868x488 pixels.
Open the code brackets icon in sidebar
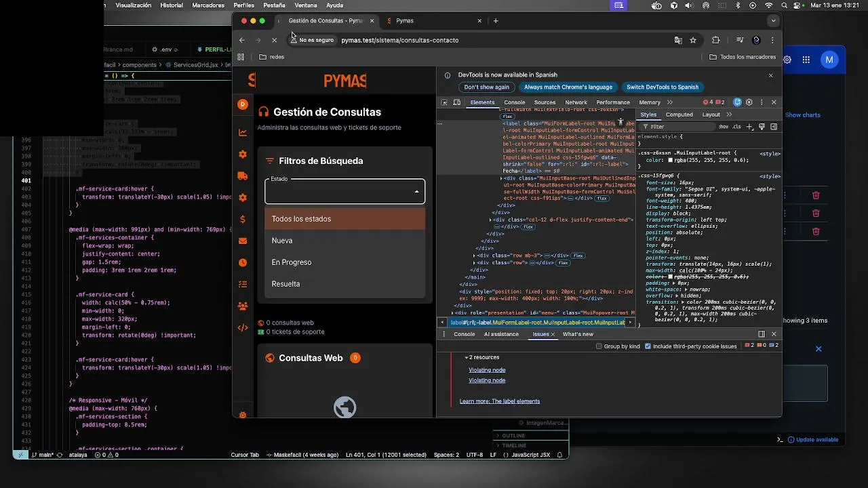pos(243,327)
